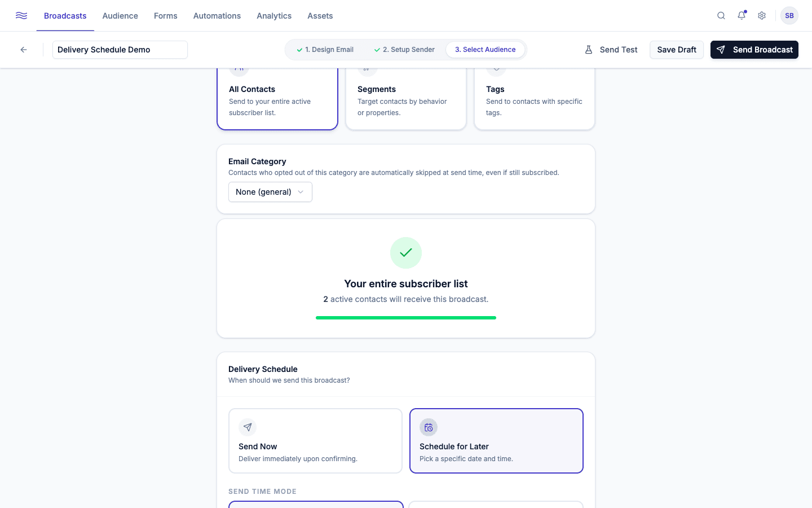Click the Email Category heading
This screenshot has height=508, width=812.
tap(257, 161)
